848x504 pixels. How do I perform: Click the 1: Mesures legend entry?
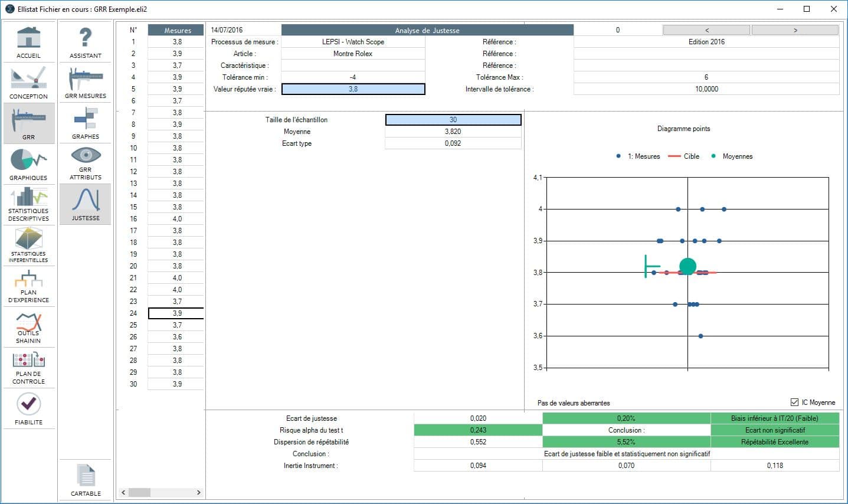pyautogui.click(x=638, y=156)
